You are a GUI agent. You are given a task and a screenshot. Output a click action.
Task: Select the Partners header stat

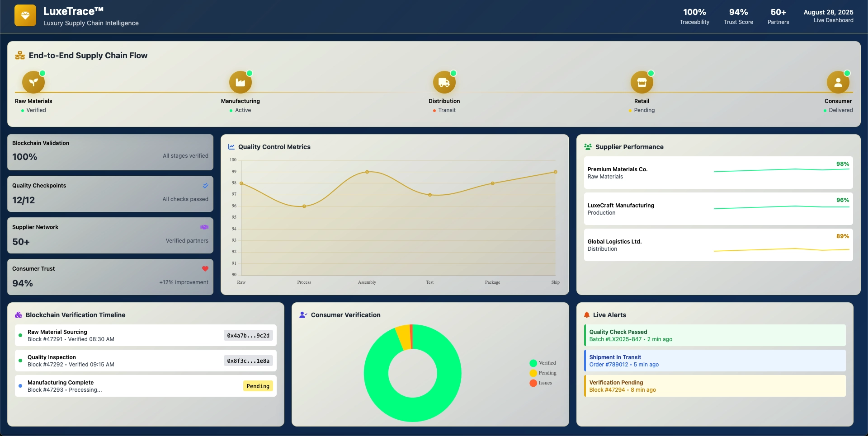778,16
